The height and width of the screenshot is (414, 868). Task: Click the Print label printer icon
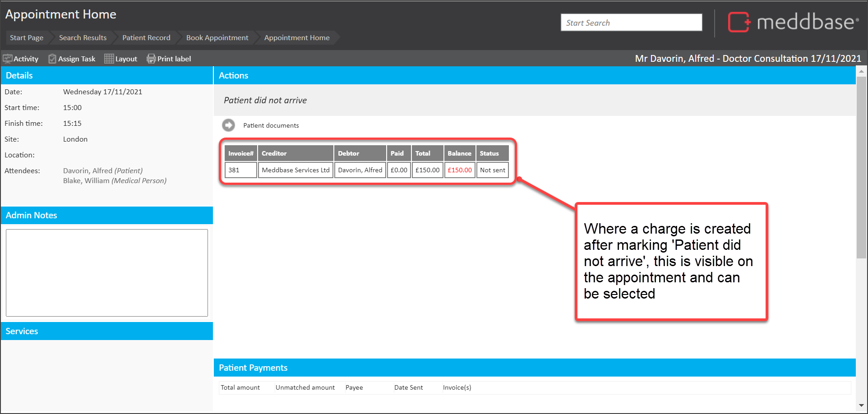pyautogui.click(x=151, y=59)
